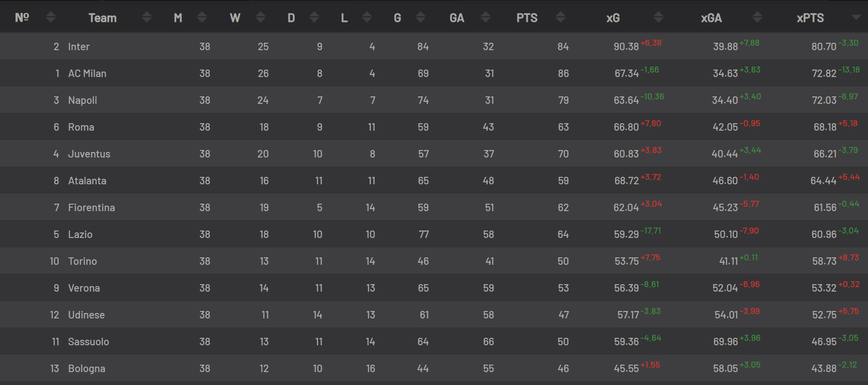Click the sort arrows beside W column
Image resolution: width=868 pixels, height=385 pixels.
[x=260, y=17]
